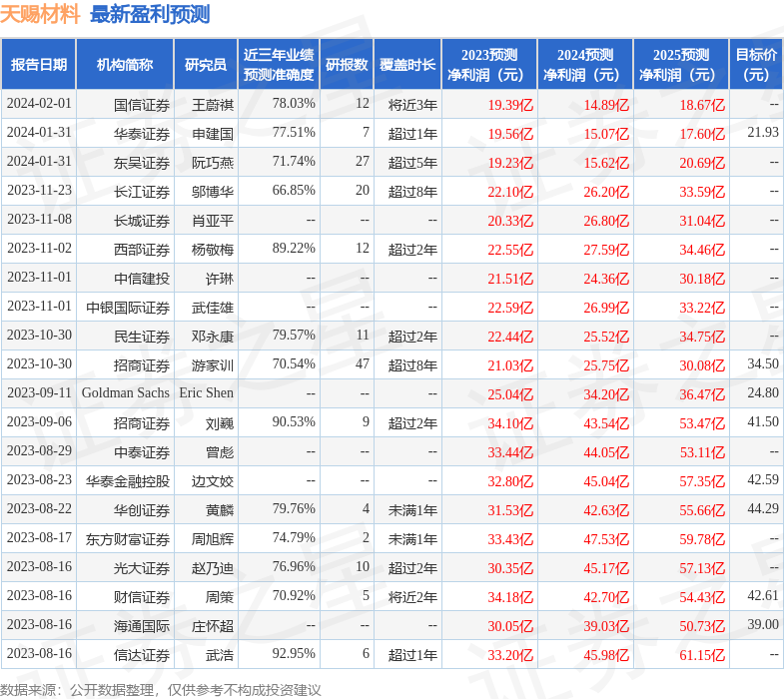
Task: Click the 近三年业绩预测准确度 column header
Action: [x=279, y=65]
